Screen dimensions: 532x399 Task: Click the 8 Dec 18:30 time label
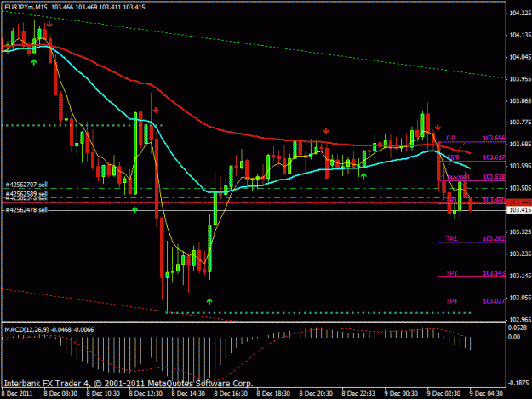click(273, 394)
